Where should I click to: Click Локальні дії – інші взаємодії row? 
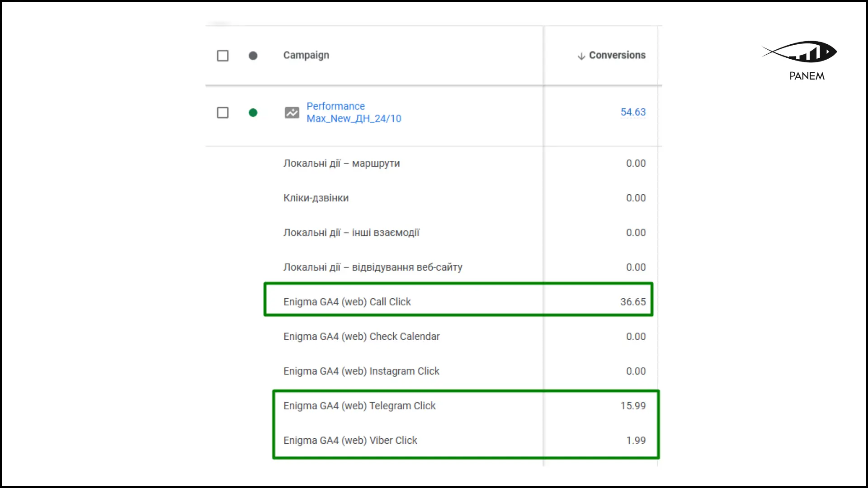coord(351,233)
